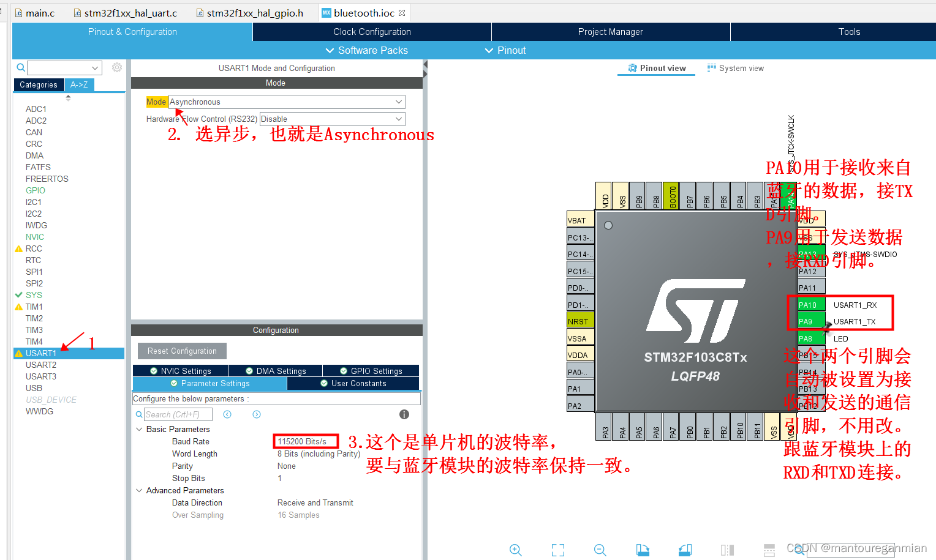Click Reset Configuration button
Viewport: 936px width, 560px height.
tap(182, 351)
